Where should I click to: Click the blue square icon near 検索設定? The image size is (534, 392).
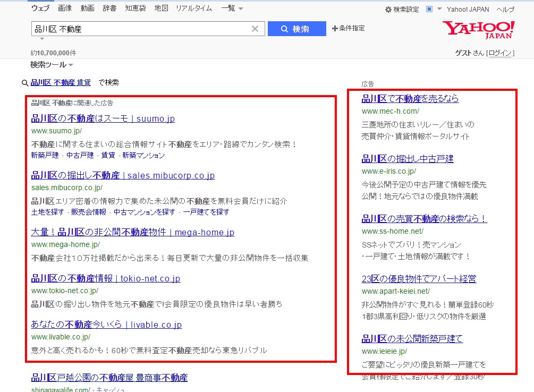429,9
